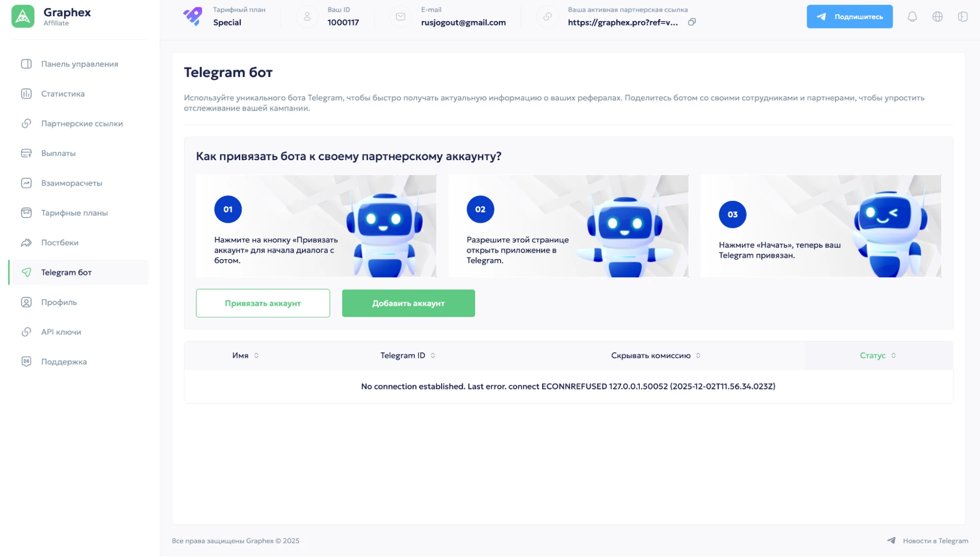980x557 pixels.
Task: Open the language globe selector
Action: (x=937, y=17)
